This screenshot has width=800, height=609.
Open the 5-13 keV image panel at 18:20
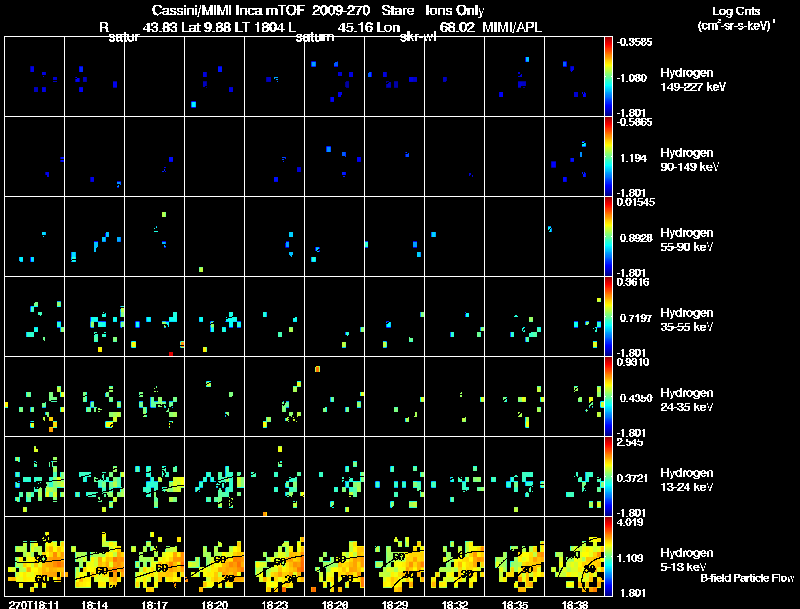pyautogui.click(x=215, y=556)
